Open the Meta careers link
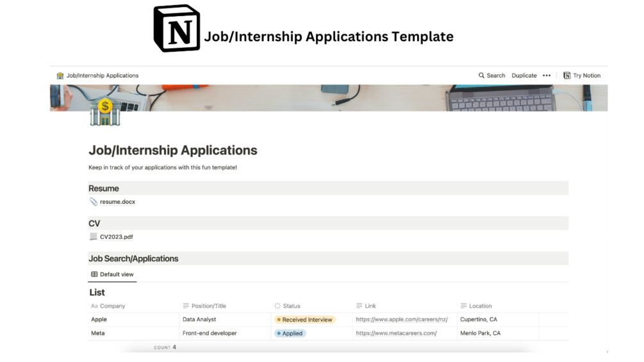This screenshot has height=362, width=644. 396,333
